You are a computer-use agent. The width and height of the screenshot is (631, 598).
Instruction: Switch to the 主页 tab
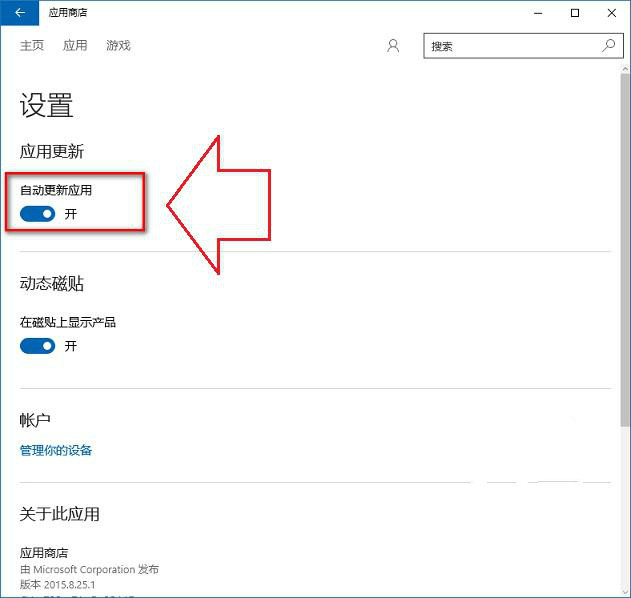click(x=32, y=46)
